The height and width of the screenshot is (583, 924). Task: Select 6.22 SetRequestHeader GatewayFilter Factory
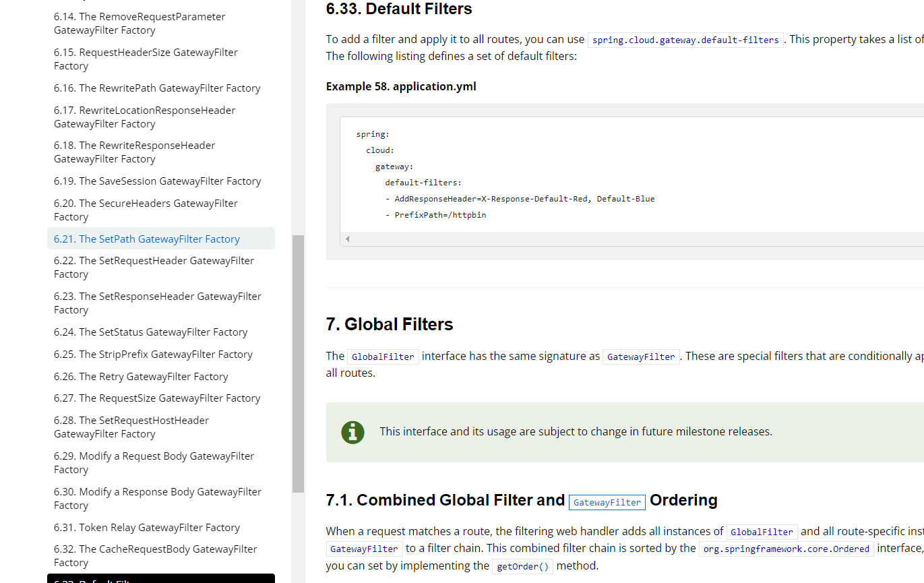154,268
